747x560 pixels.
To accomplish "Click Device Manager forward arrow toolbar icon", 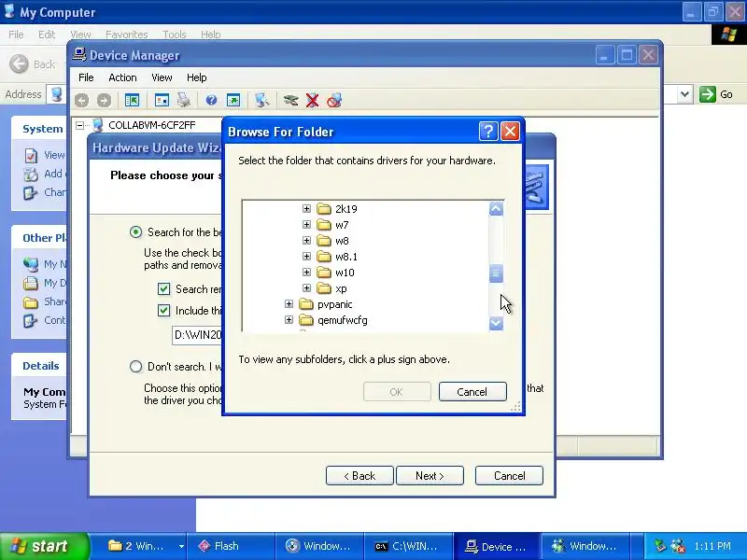I will [x=104, y=100].
